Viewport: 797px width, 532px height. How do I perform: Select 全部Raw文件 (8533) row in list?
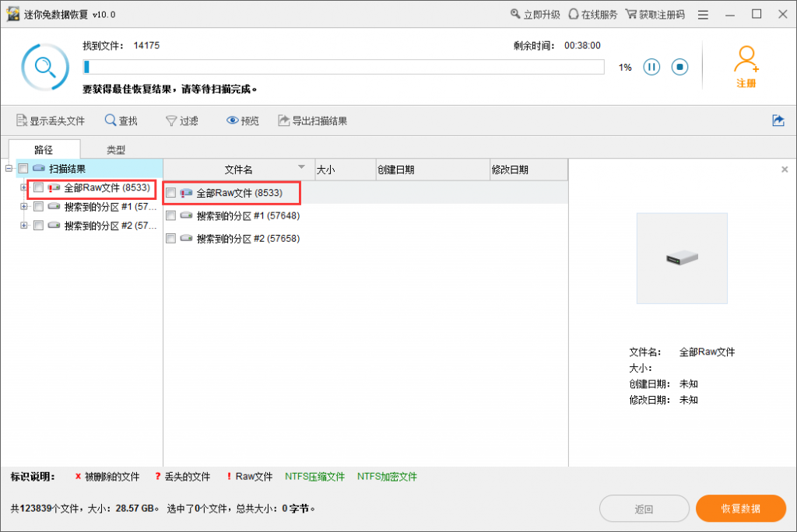click(x=365, y=193)
